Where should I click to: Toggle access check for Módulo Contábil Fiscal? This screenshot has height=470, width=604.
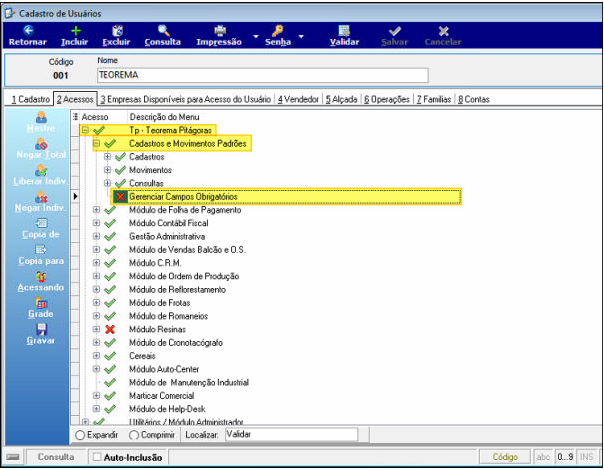[x=110, y=223]
